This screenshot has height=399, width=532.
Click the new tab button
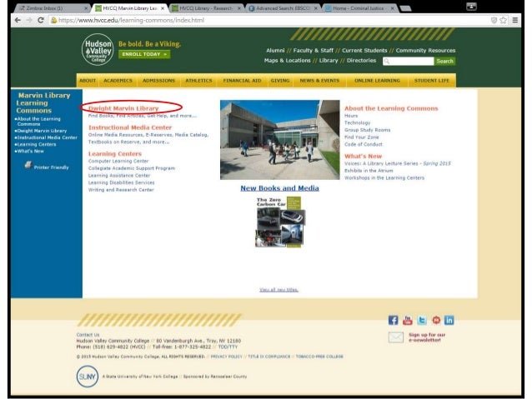[x=405, y=8]
